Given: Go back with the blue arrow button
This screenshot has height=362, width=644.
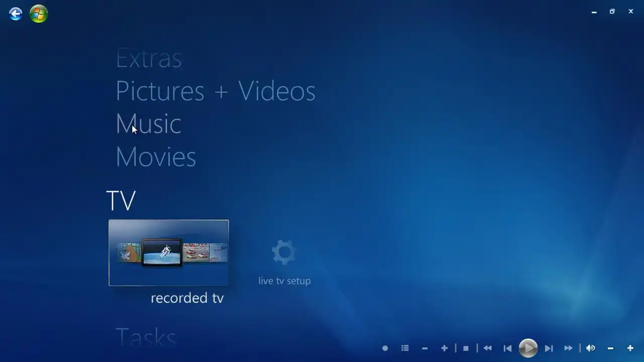Looking at the screenshot, I should coord(16,14).
